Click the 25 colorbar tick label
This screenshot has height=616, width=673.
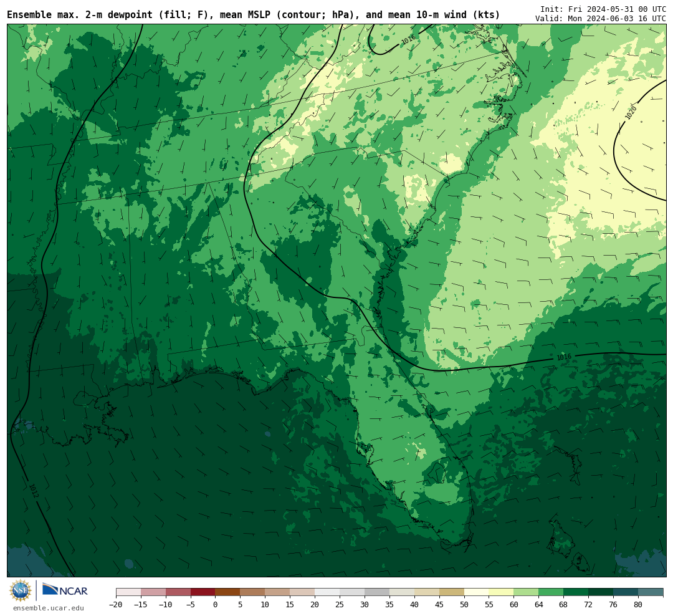click(x=340, y=605)
